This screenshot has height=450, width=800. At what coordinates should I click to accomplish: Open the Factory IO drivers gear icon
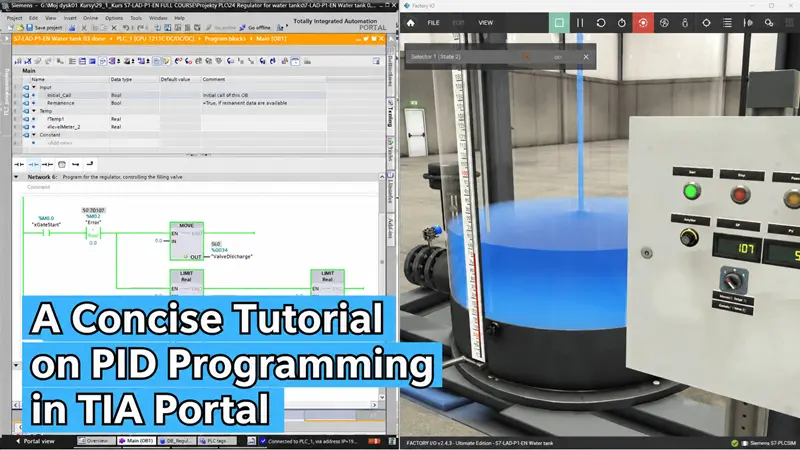769,23
